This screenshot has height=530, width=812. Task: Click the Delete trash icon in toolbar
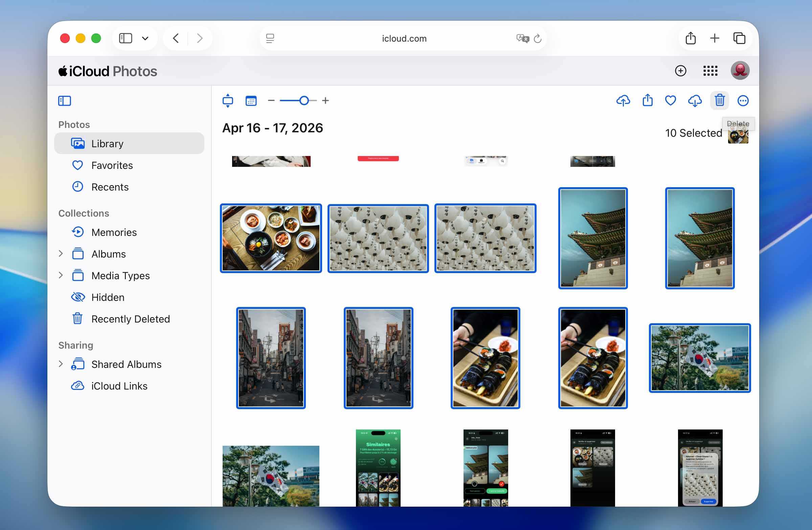(x=719, y=101)
